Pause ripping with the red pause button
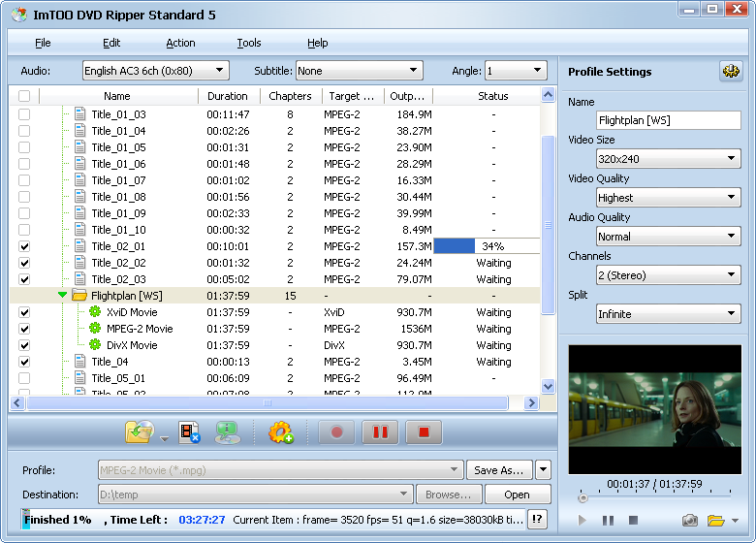The height and width of the screenshot is (543, 756). pyautogui.click(x=380, y=431)
